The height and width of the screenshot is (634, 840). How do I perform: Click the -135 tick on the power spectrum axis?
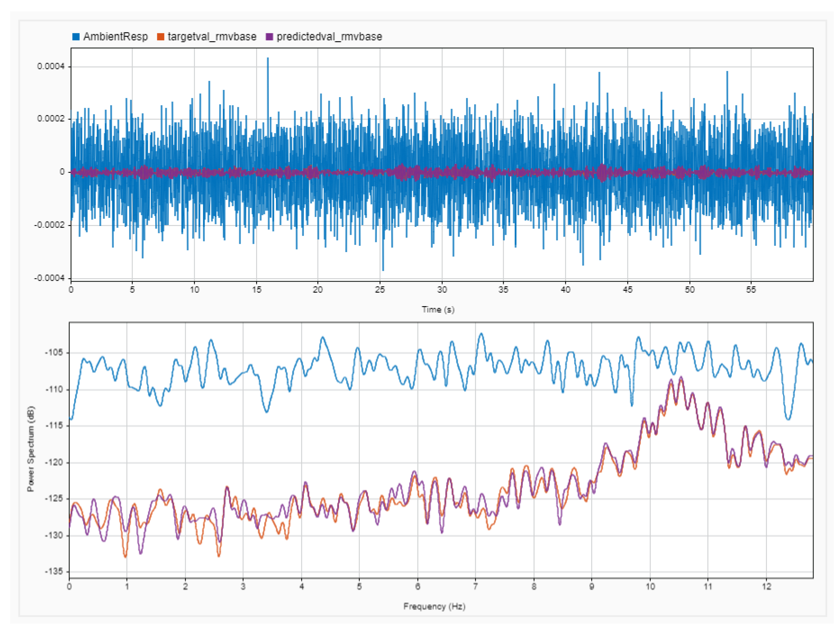(x=55, y=572)
